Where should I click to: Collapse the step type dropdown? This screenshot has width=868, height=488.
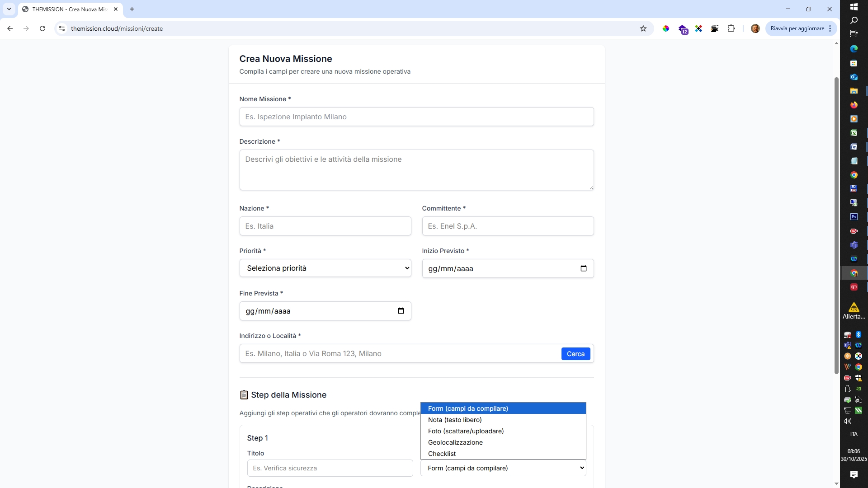pyautogui.click(x=503, y=468)
